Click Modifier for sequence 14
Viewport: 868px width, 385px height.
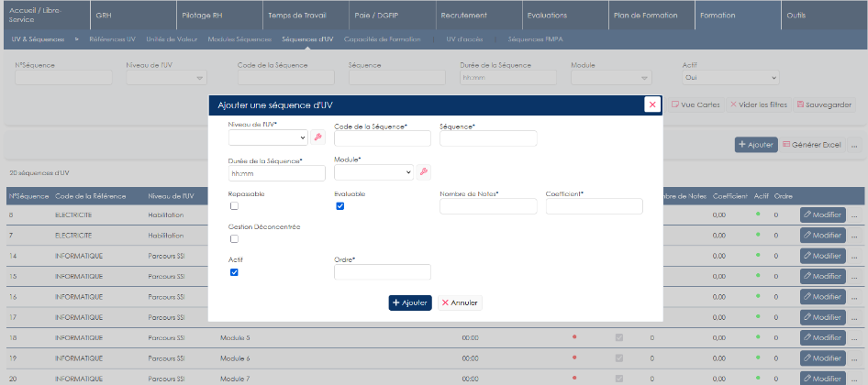823,256
